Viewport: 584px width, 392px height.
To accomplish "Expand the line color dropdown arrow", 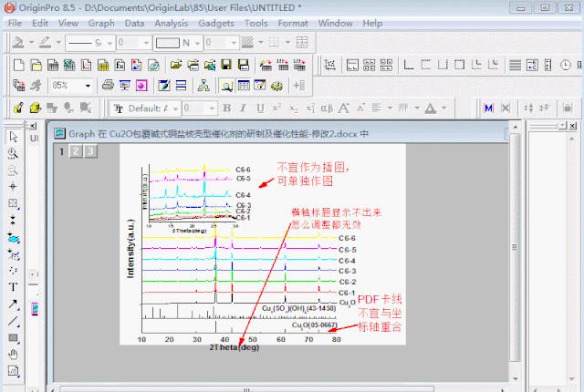I will tap(58, 43).
